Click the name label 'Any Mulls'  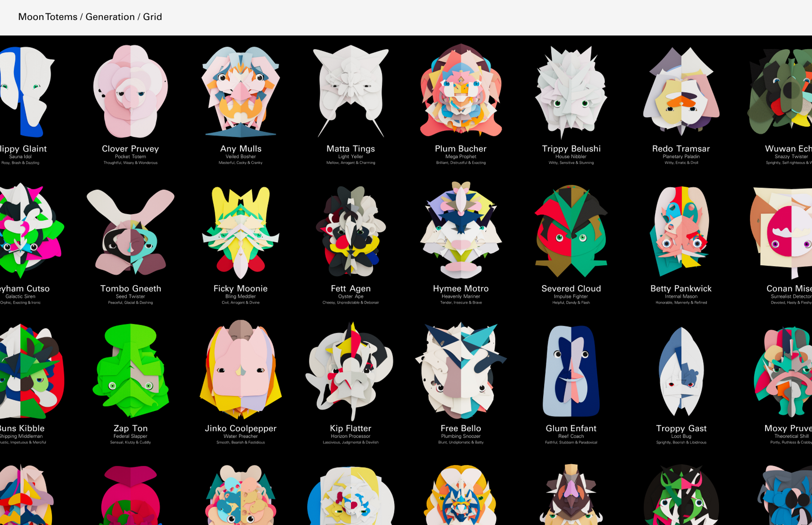(240, 148)
